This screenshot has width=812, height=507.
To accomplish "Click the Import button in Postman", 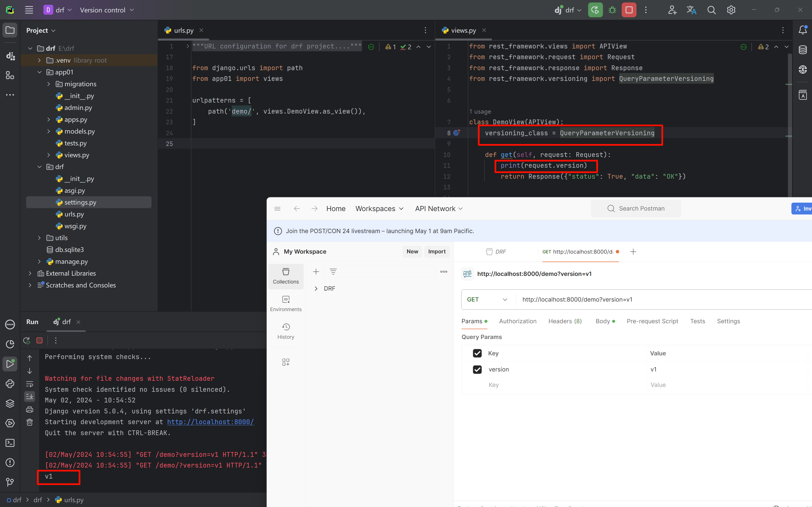I will tap(437, 251).
